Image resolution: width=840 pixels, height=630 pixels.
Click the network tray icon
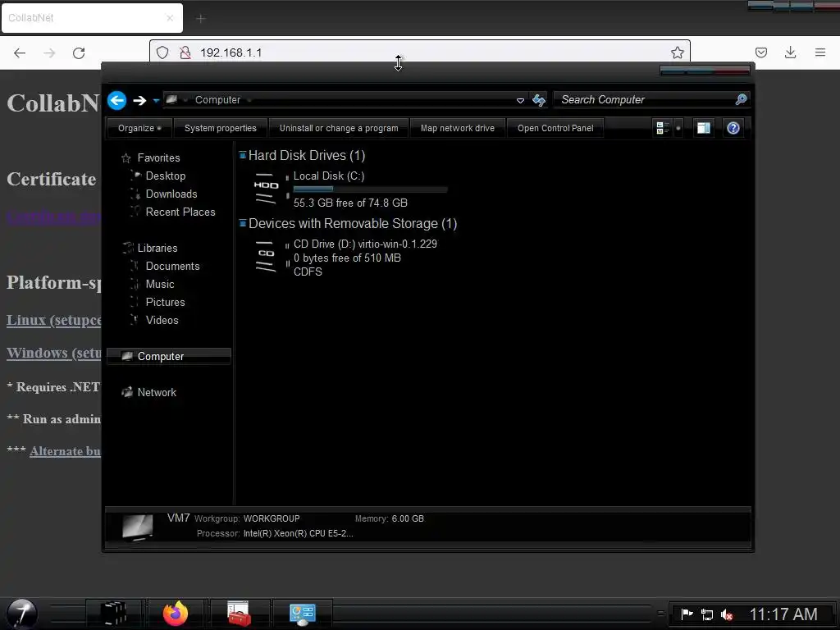point(706,614)
